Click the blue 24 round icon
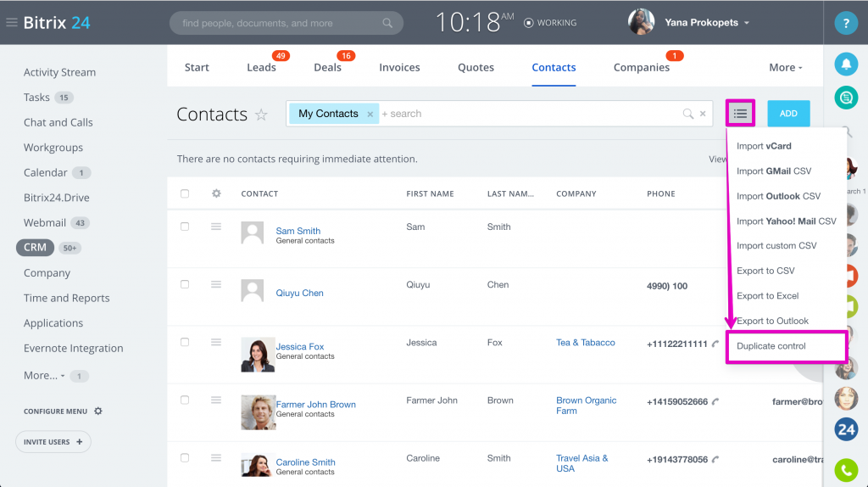 (846, 429)
